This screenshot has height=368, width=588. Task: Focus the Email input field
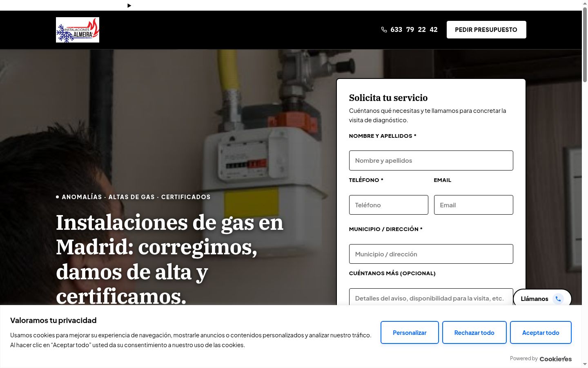pos(473,205)
